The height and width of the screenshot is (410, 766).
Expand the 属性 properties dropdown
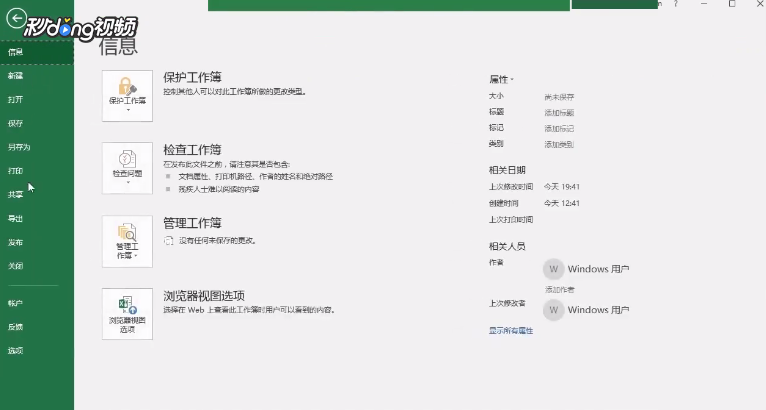(x=501, y=79)
